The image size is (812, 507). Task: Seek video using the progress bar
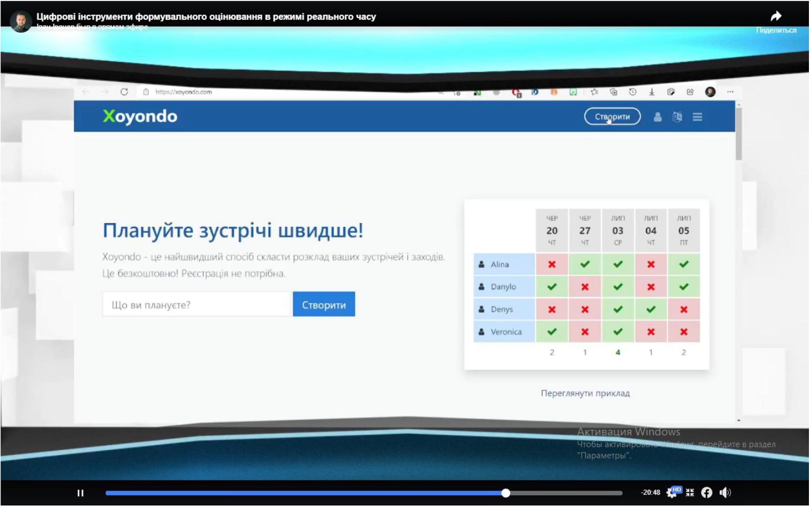363,493
